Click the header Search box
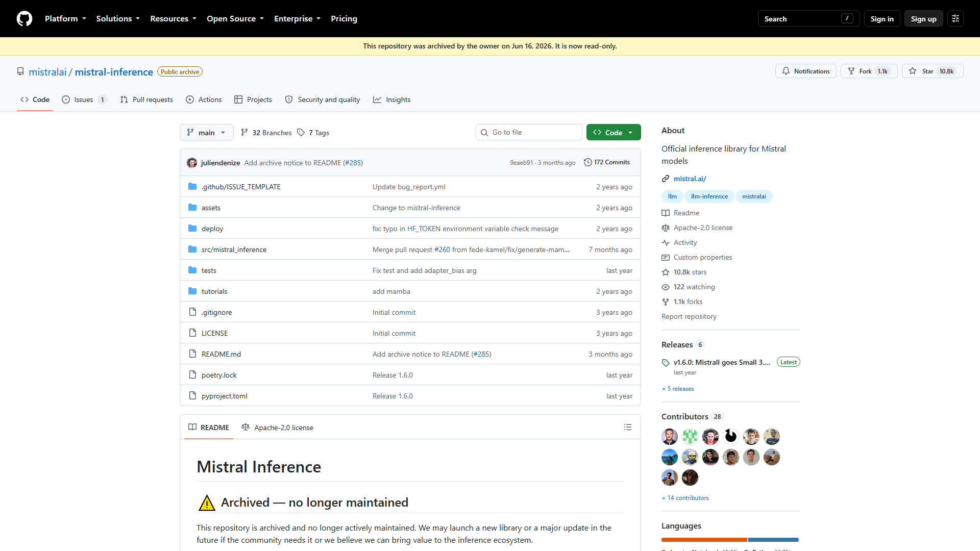 (x=808, y=19)
